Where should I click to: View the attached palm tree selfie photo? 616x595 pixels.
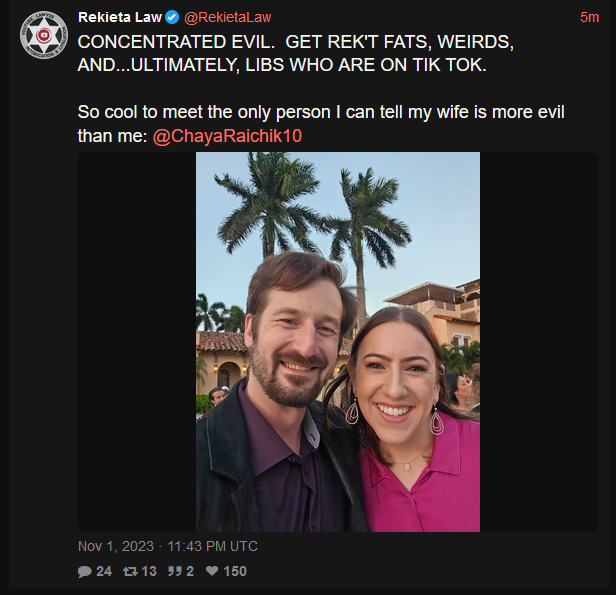tap(338, 342)
